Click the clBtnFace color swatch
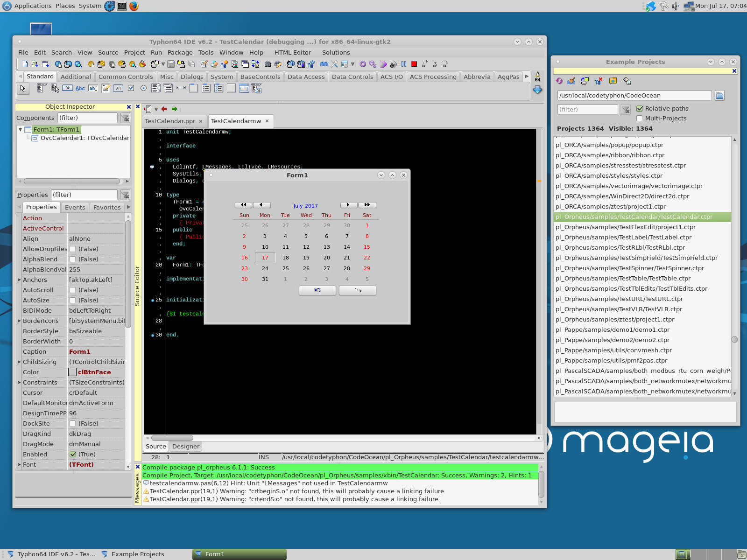Viewport: 747px width, 560px height. point(72,372)
